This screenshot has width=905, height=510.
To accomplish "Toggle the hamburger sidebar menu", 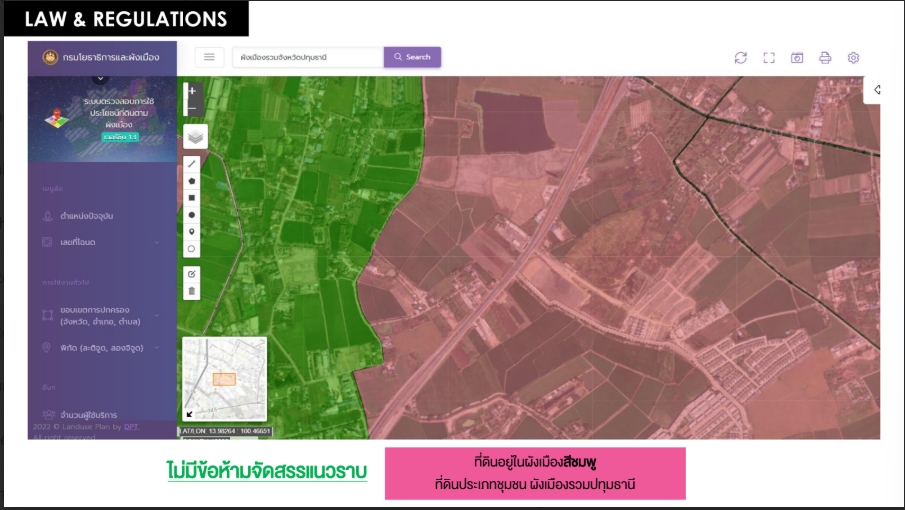I will tap(209, 57).
